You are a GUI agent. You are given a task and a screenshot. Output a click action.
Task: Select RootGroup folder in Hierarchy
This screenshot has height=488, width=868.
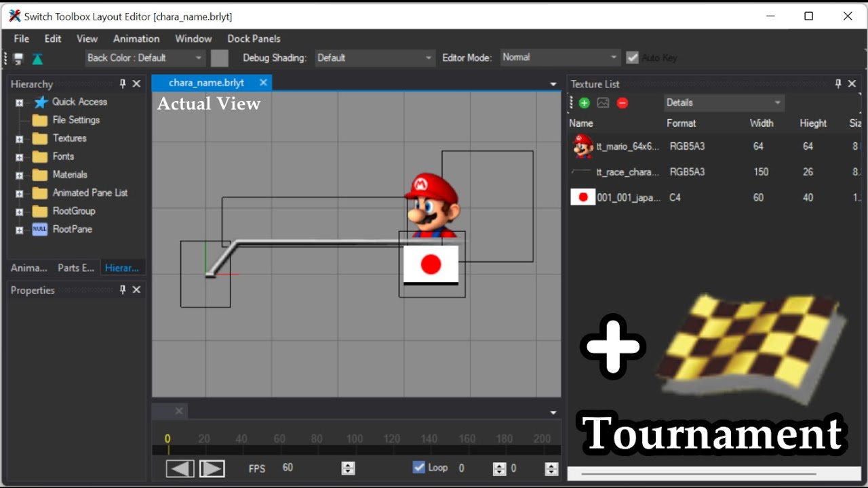coord(64,211)
